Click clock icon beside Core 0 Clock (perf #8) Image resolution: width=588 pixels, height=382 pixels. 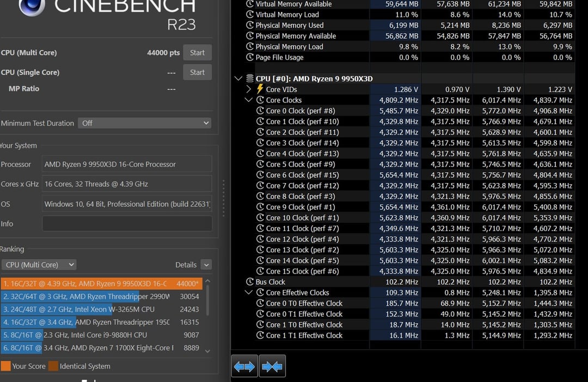(260, 111)
